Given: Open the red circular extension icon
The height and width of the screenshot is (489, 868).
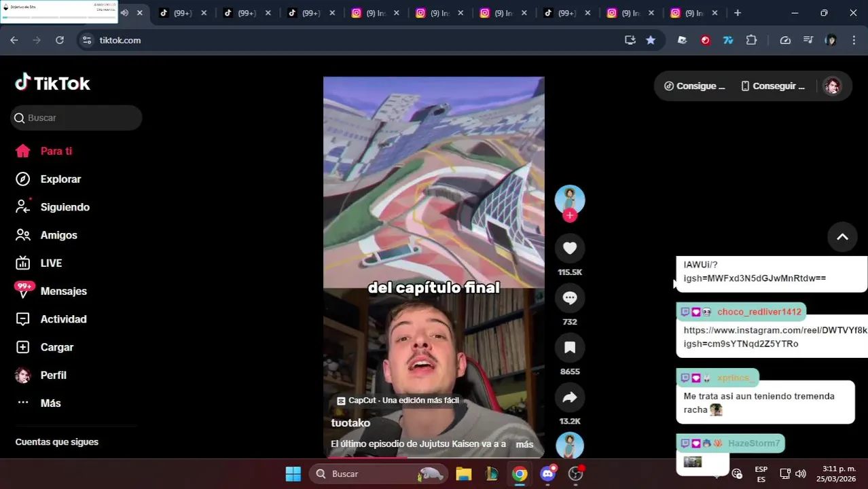Looking at the screenshot, I should 705,40.
